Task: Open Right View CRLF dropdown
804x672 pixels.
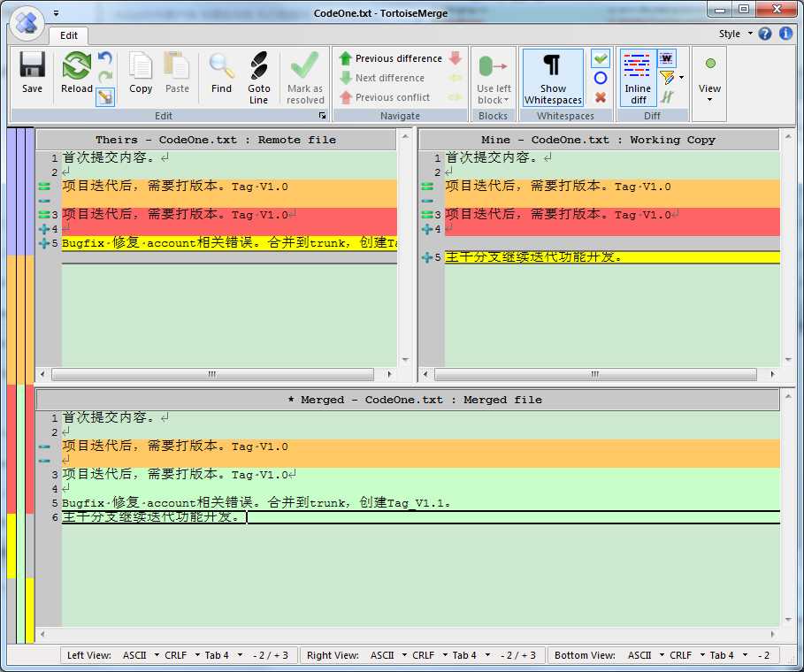Action: 429,655
